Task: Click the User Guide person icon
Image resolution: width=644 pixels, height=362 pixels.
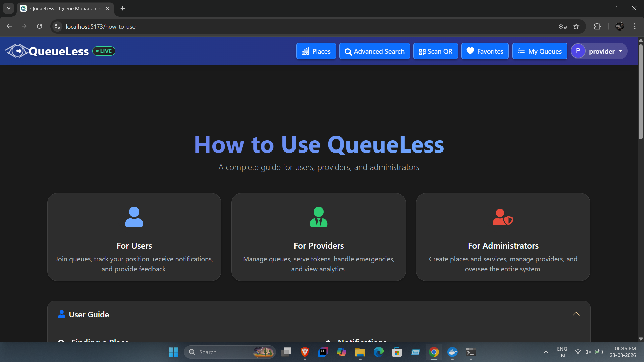Action: [x=62, y=314]
